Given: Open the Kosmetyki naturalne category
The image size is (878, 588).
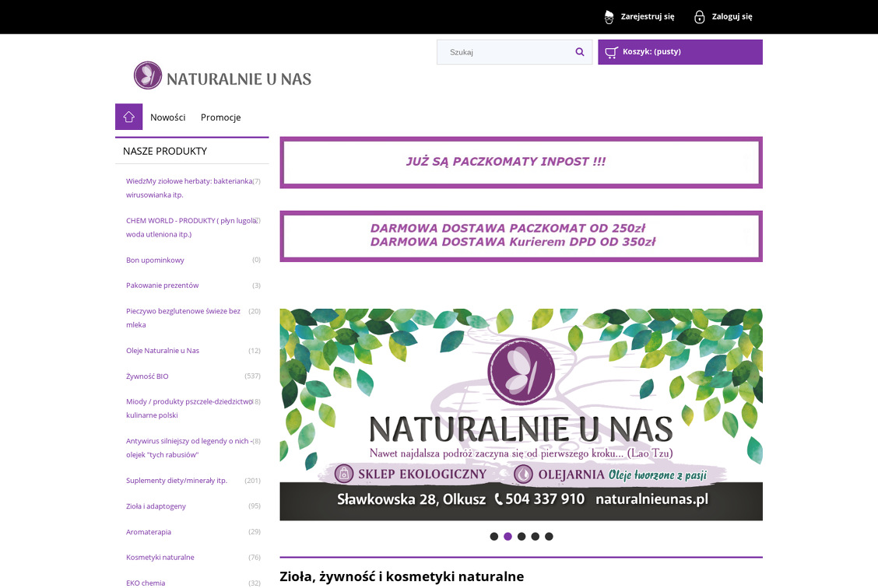Looking at the screenshot, I should pyautogui.click(x=160, y=557).
